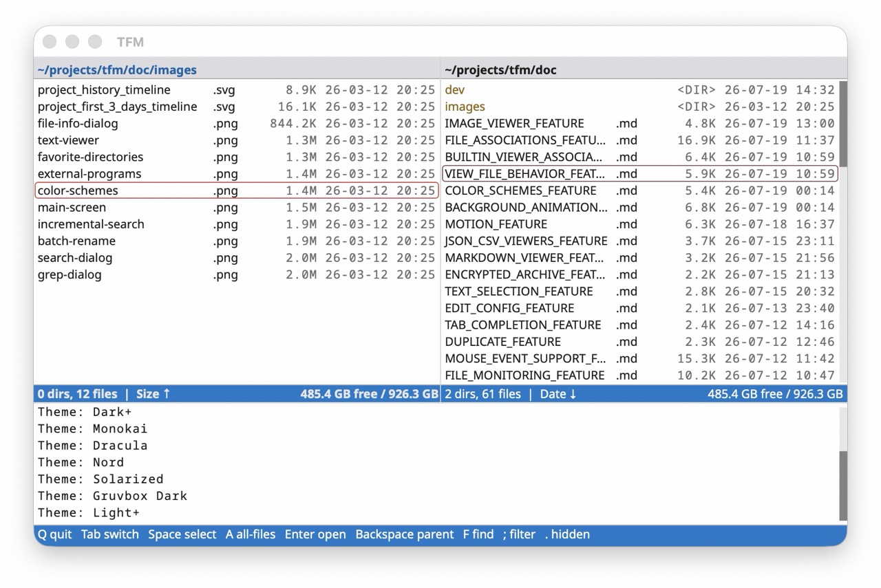Click the highlighted VIEW_FILE_BEHAVIOR_FEAT… row
This screenshot has width=881, height=588.
click(x=640, y=174)
